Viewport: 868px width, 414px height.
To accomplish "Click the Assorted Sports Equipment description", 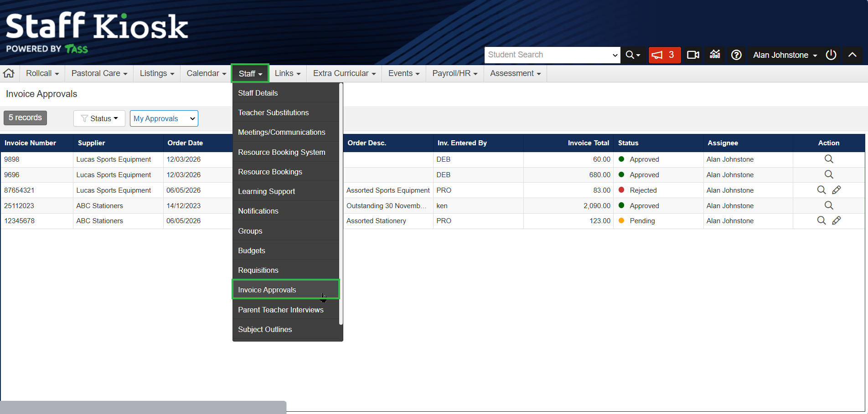I will point(388,190).
